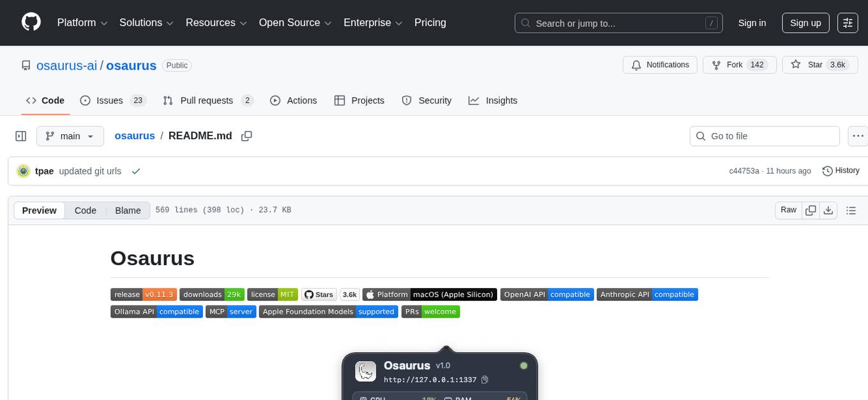View the file History
The image size is (868, 400).
pyautogui.click(x=841, y=171)
